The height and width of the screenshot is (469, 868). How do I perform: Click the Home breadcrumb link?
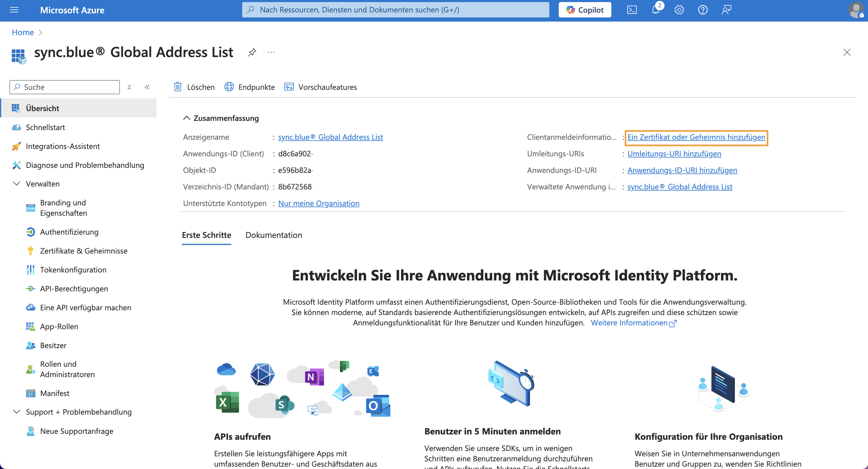tap(22, 33)
